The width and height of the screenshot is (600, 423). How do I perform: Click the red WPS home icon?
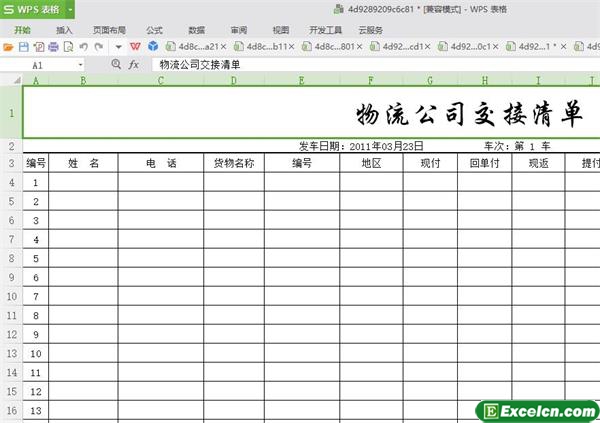[x=135, y=47]
